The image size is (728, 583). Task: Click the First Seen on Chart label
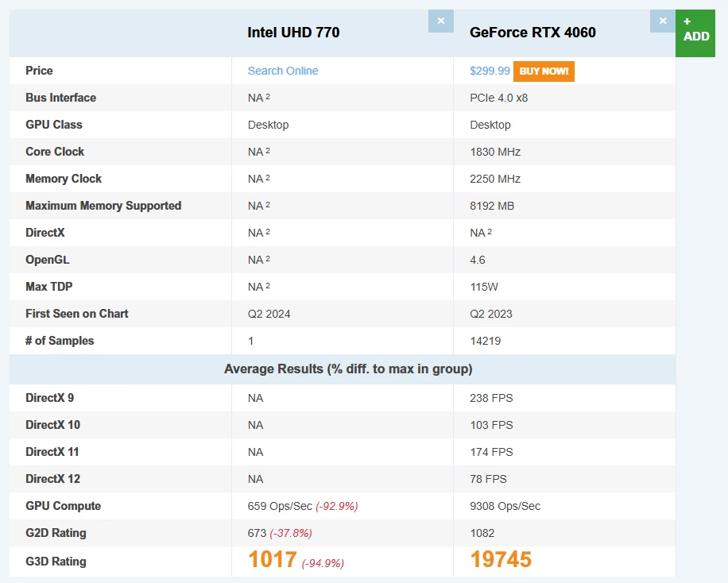77,313
